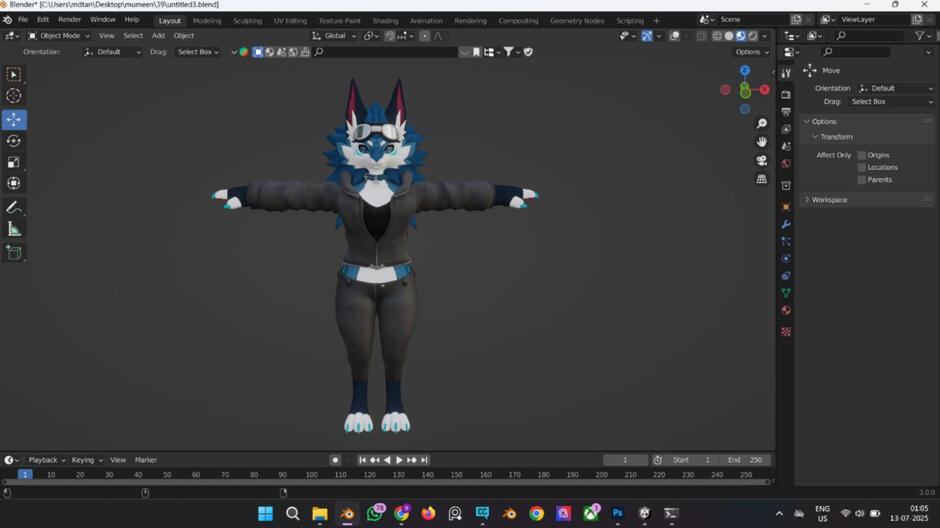The width and height of the screenshot is (940, 528).
Task: Enable Affect Only Parents checkbox
Action: click(861, 180)
